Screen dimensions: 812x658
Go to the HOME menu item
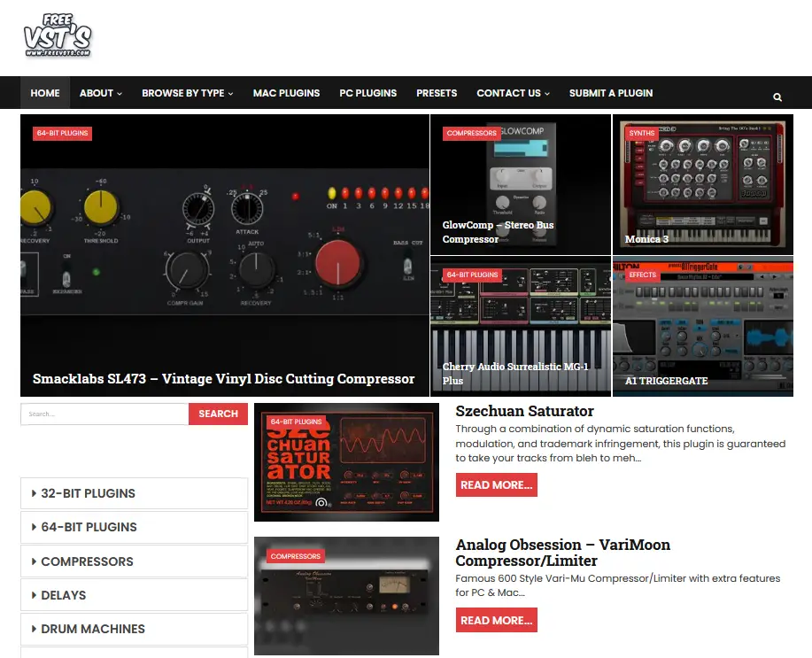tap(45, 93)
